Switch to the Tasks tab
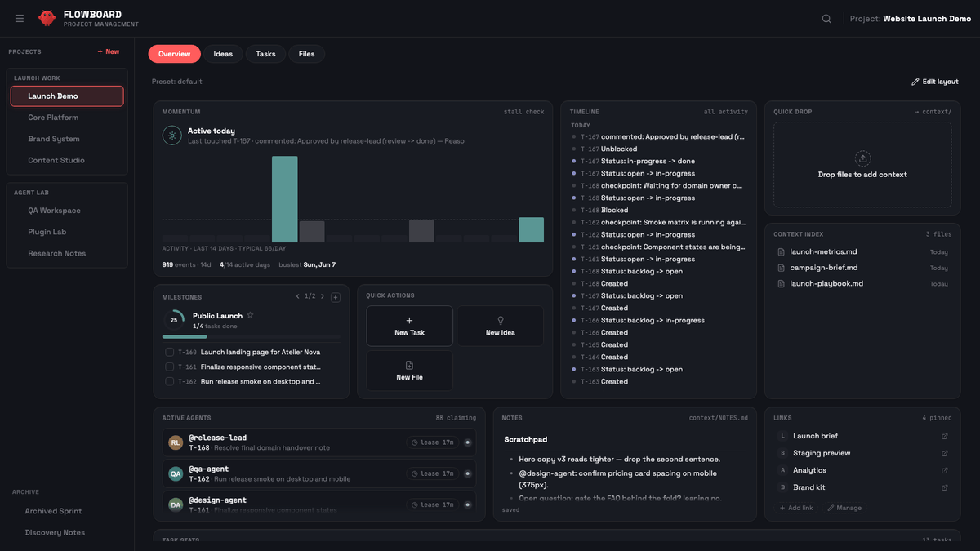This screenshot has width=980, height=551. [265, 54]
